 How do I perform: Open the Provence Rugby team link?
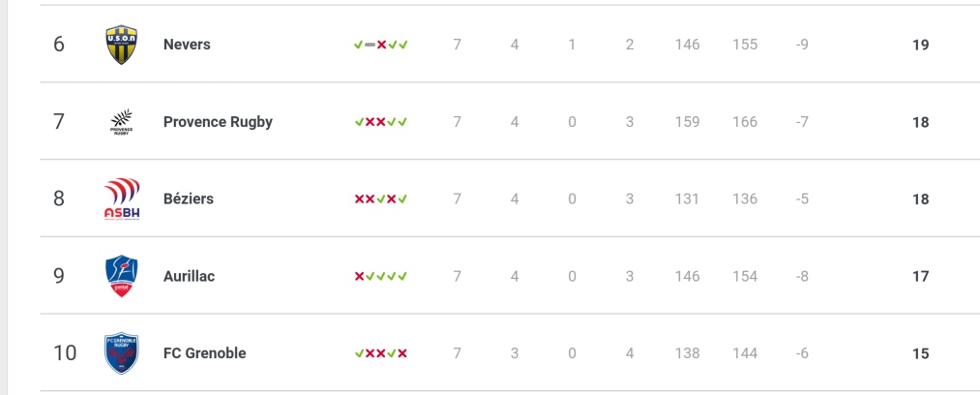tap(218, 122)
